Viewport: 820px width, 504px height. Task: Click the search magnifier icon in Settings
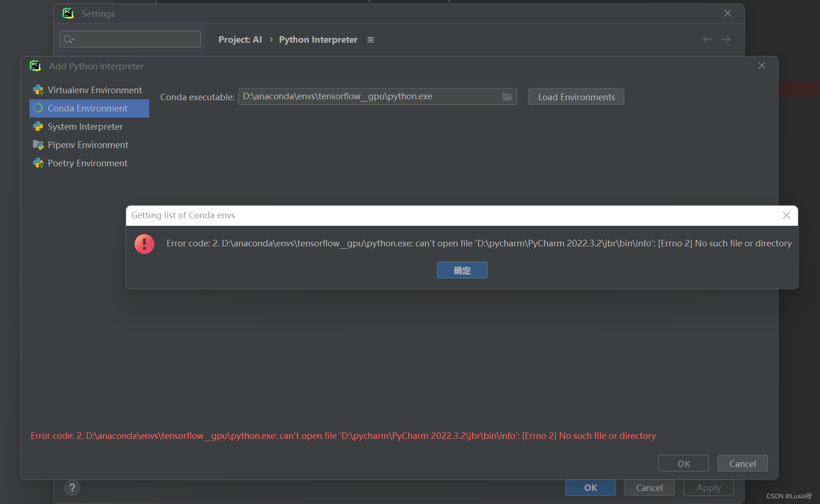point(69,39)
